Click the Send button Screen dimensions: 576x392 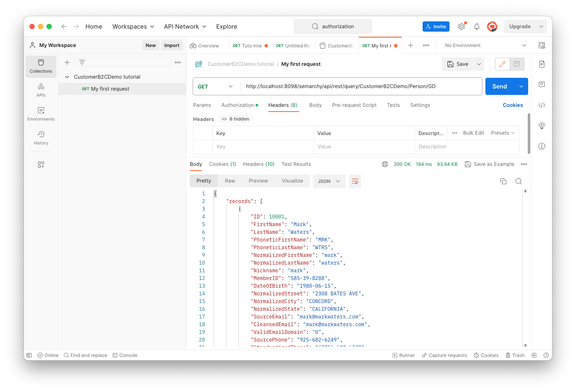pos(500,86)
